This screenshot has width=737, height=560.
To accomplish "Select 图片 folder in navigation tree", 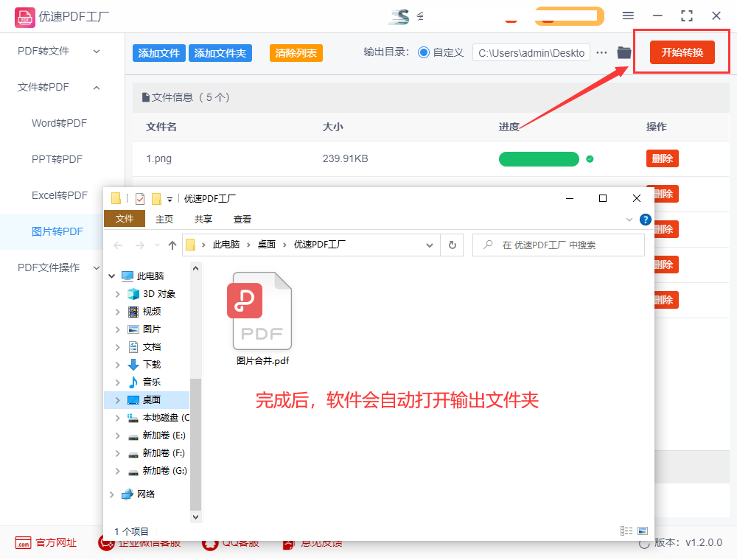I will [x=151, y=329].
